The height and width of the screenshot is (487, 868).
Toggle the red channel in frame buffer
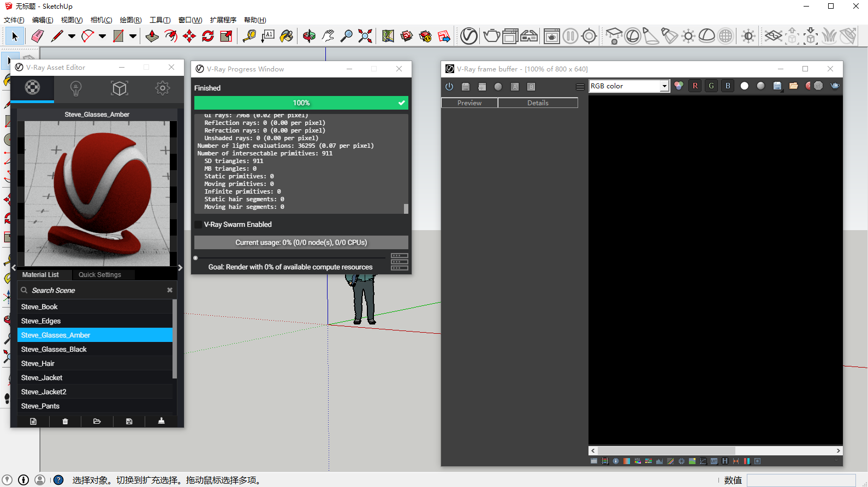pos(695,86)
